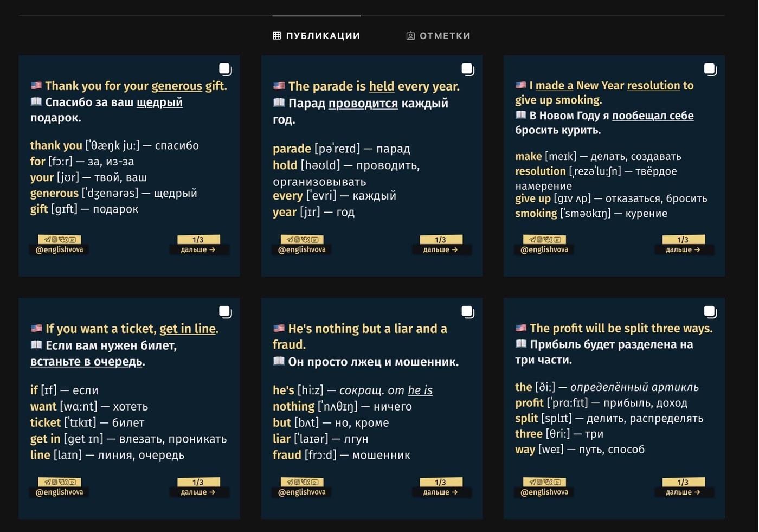The height and width of the screenshot is (532, 759).
Task: Click the grid icon beside ПУБЛИКАЦИИ
Action: (x=277, y=36)
